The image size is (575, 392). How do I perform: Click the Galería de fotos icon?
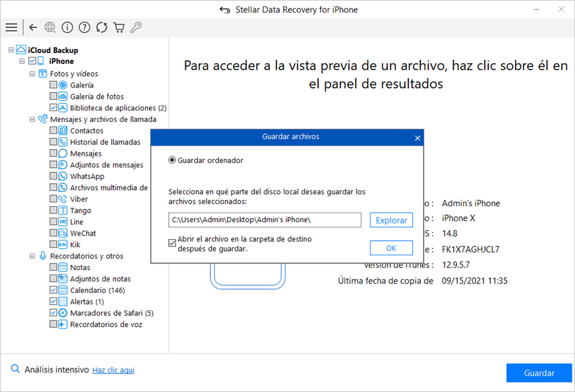pyautogui.click(x=63, y=96)
